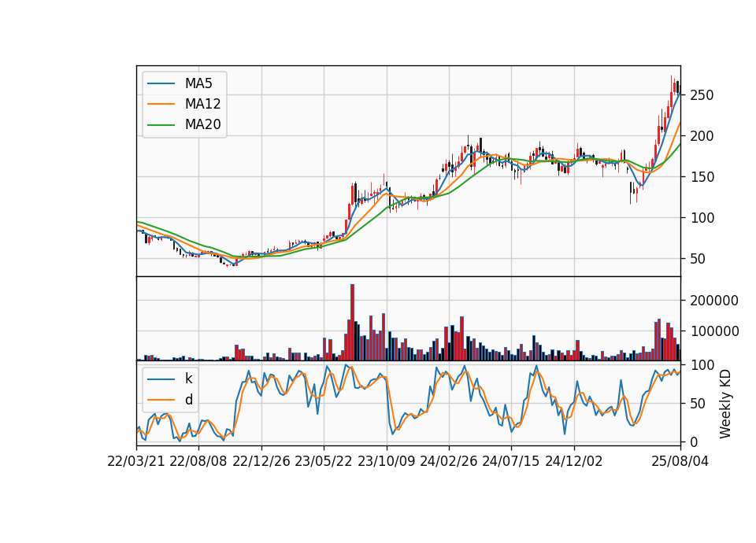756x543 pixels.
Task: Click the 23/10/09 date label
Action: coord(386,461)
